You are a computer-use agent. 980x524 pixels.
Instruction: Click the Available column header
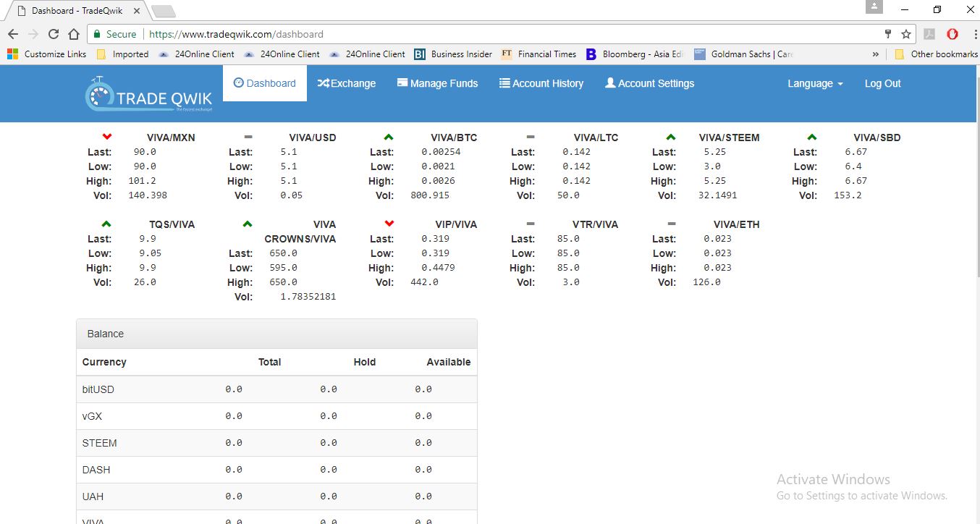point(449,362)
